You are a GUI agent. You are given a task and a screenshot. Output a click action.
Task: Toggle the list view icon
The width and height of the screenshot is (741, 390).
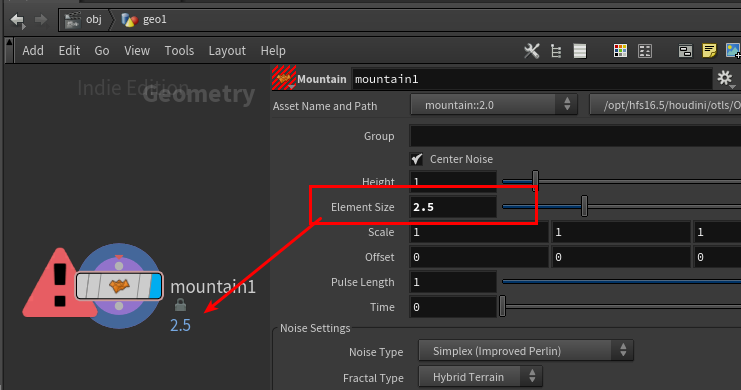click(580, 51)
